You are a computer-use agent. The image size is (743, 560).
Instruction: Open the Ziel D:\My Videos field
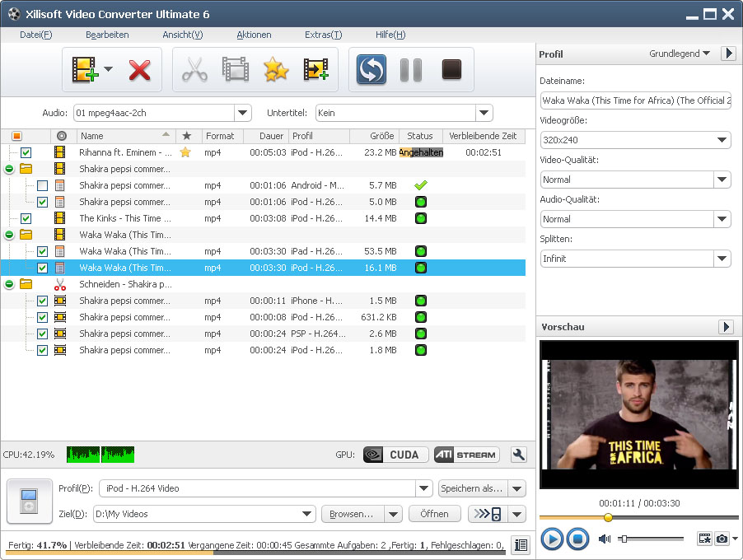(204, 514)
